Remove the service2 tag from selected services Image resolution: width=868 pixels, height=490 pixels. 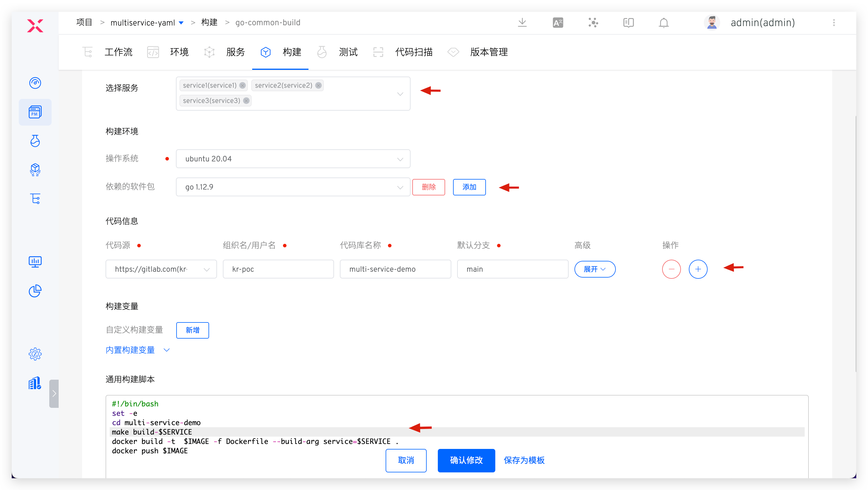pos(318,85)
